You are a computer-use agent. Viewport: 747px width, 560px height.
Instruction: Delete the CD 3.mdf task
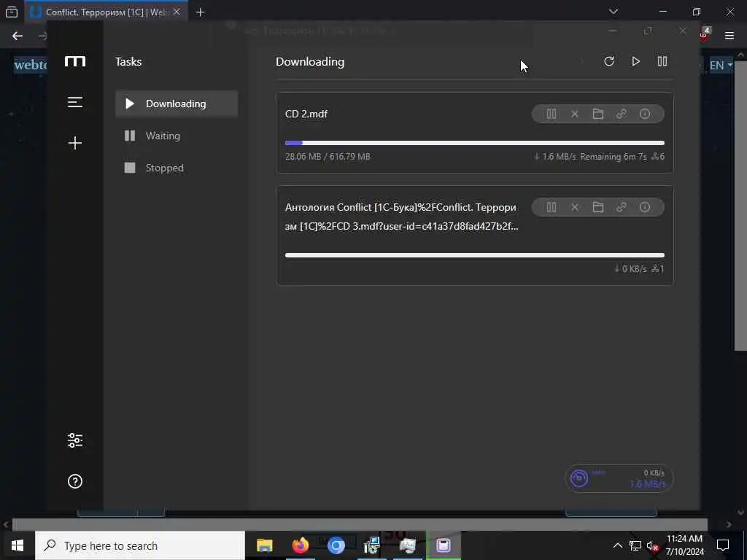(575, 207)
